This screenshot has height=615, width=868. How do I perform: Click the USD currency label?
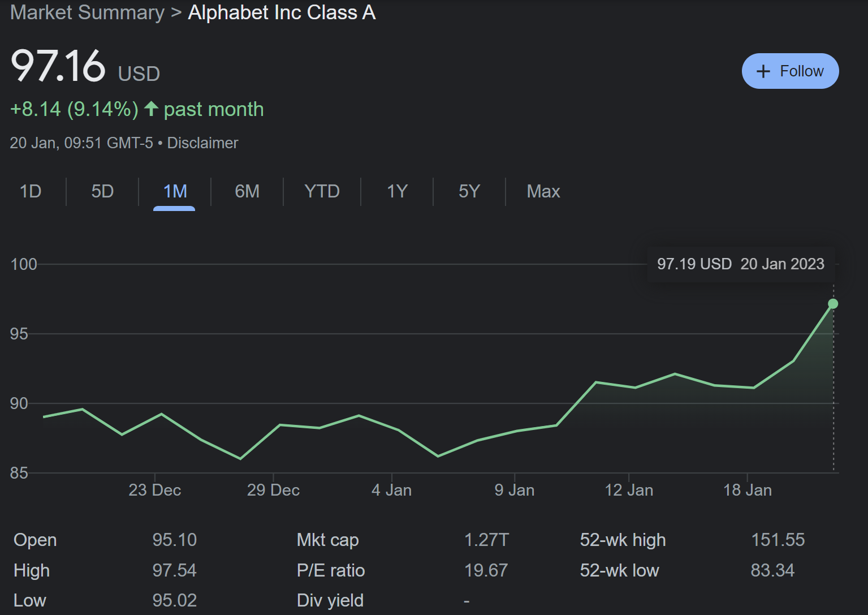[x=139, y=74]
